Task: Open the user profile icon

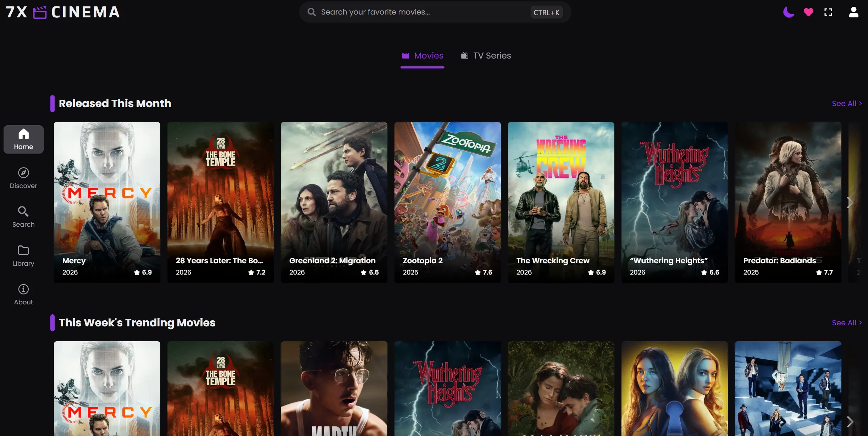Action: coord(854,12)
